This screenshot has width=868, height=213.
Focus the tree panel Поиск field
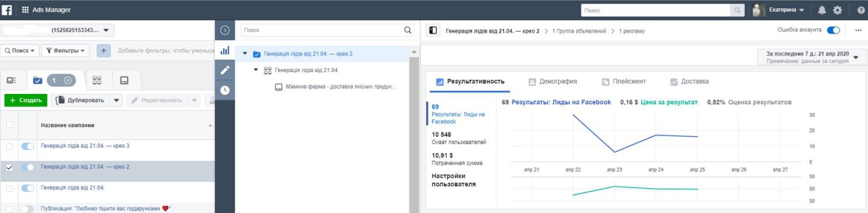322,30
